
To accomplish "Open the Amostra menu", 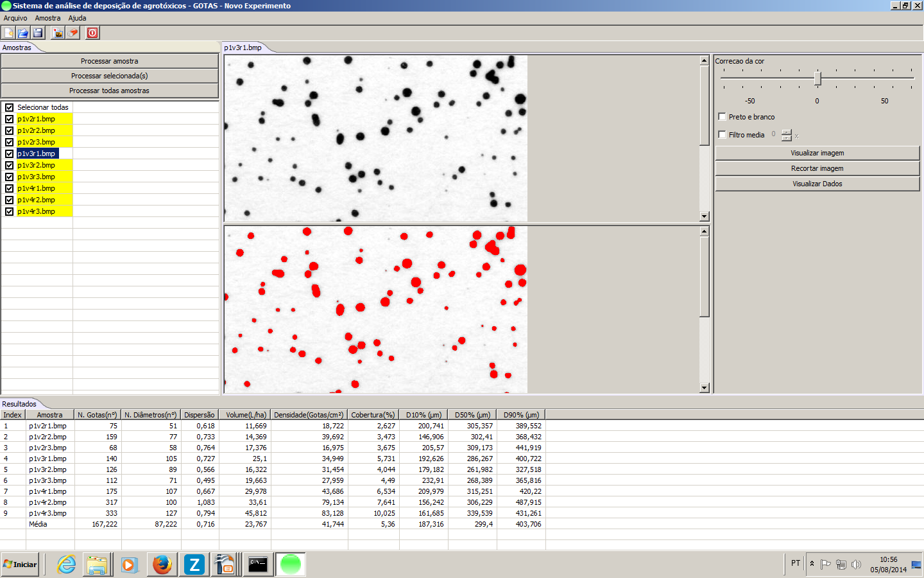I will [47, 18].
